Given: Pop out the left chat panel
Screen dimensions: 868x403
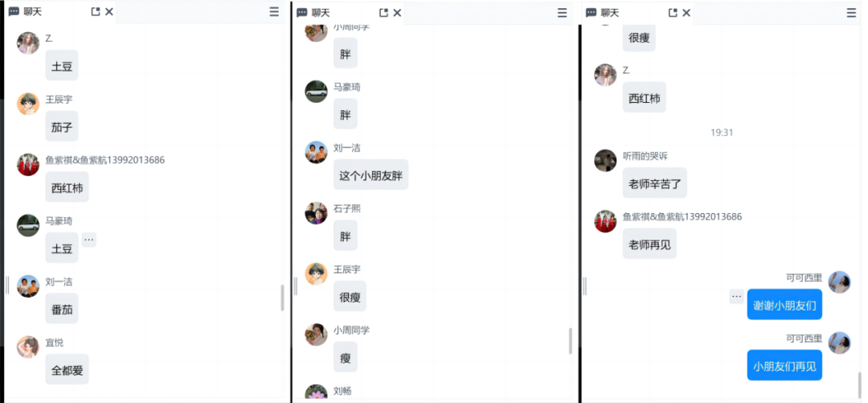Looking at the screenshot, I should [x=95, y=11].
